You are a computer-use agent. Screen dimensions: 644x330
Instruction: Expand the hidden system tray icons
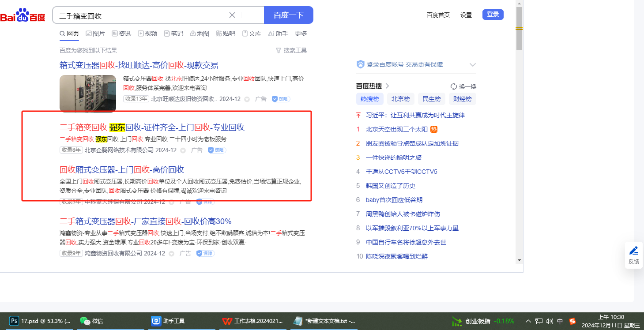coord(528,321)
